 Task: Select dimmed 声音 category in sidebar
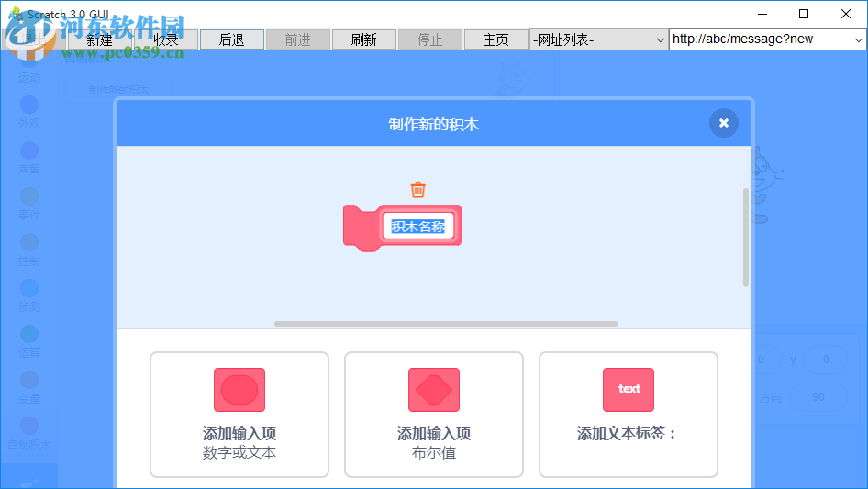[28, 158]
